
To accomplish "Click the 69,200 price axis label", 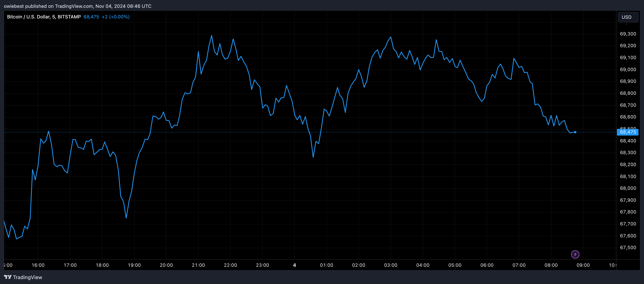I will point(628,45).
